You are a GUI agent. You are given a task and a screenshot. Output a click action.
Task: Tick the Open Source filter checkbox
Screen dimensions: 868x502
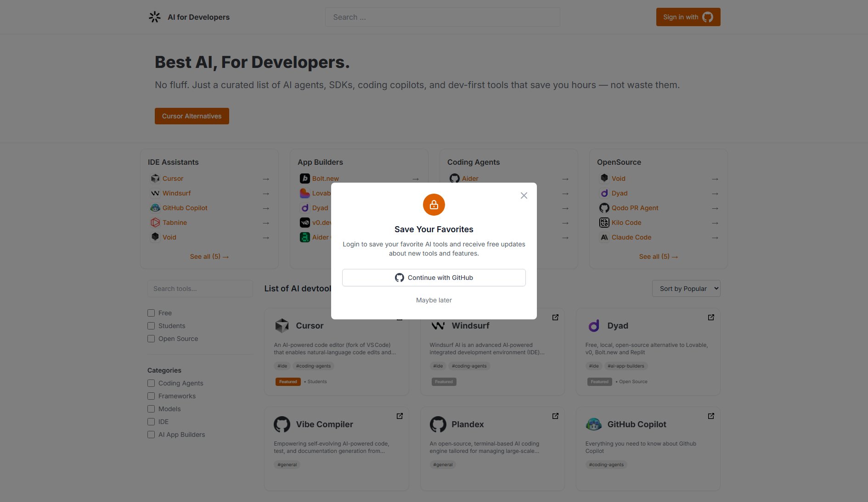tap(151, 339)
